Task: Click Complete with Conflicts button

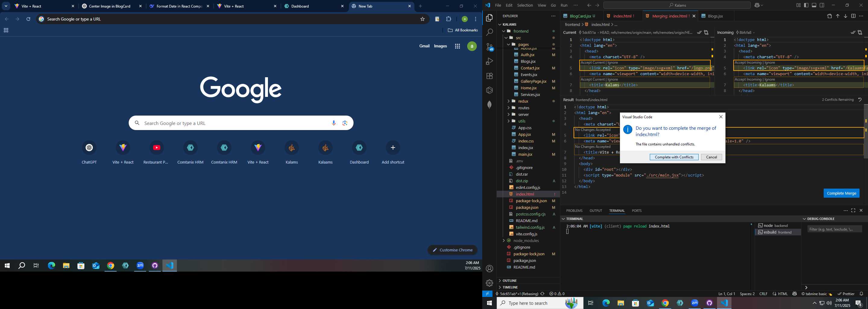Action: pos(674,157)
